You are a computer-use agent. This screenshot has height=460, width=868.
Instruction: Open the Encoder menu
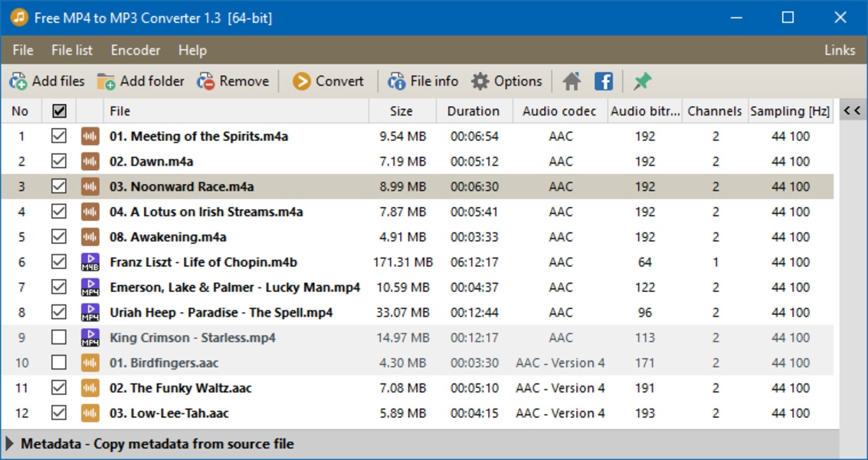[x=136, y=51]
